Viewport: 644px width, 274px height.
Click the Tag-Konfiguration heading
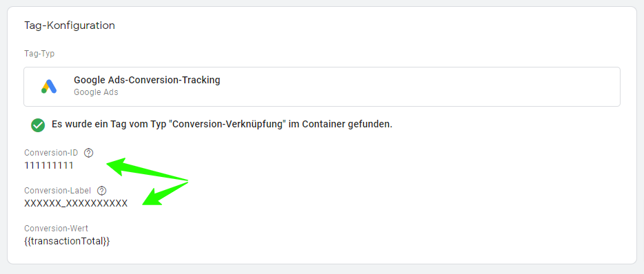[70, 25]
